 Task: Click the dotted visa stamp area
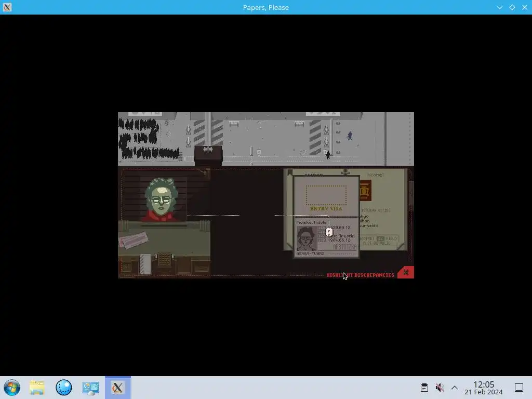coord(326,195)
